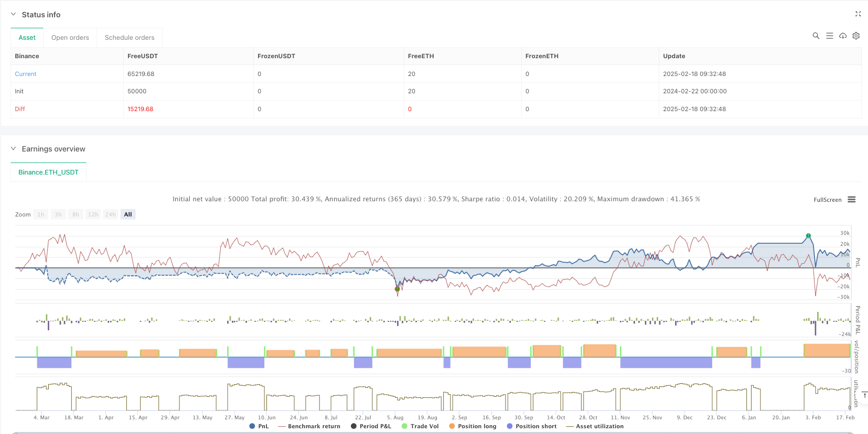
Task: Open the chart hamburger menu beside FullScreen
Action: click(x=852, y=200)
